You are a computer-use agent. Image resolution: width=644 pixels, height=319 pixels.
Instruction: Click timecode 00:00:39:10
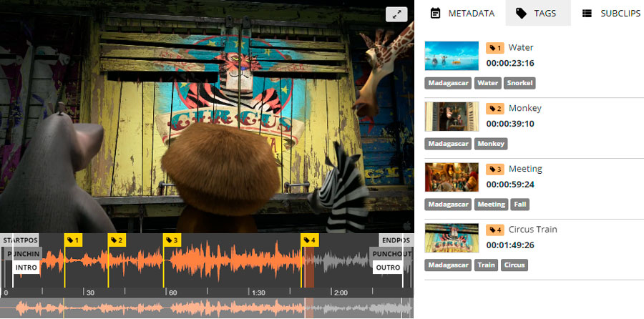(x=510, y=124)
